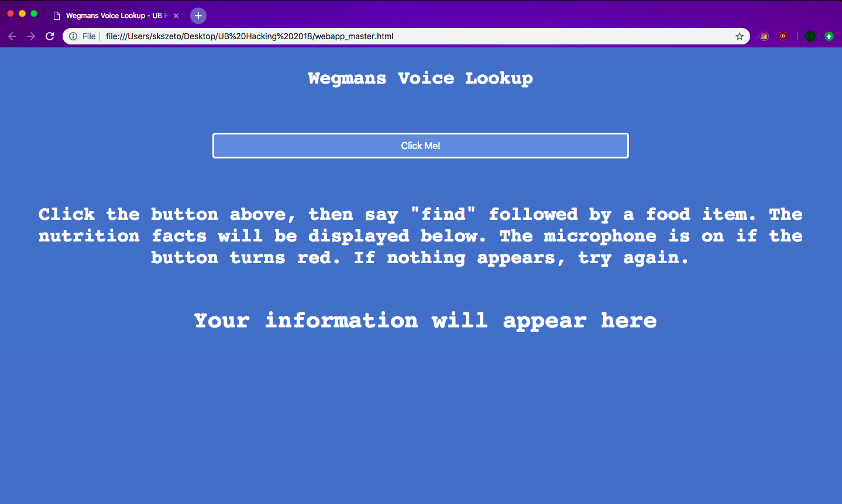Minimize the window with the yellow button
This screenshot has width=842, height=504.
click(22, 13)
